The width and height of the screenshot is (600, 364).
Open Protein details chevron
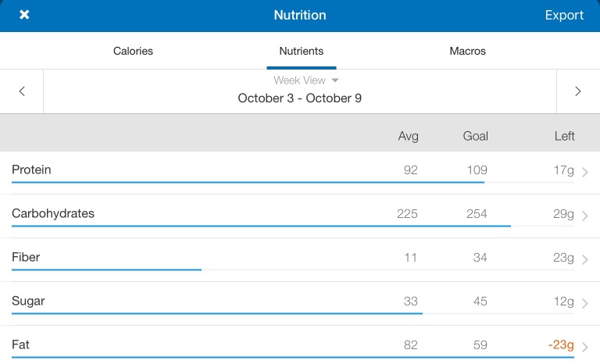(x=585, y=172)
